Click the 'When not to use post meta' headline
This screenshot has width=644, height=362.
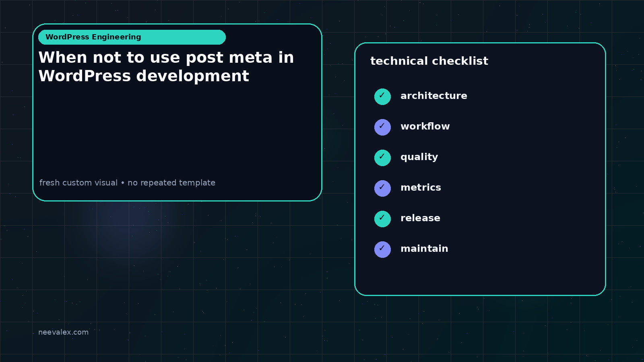pos(166,67)
